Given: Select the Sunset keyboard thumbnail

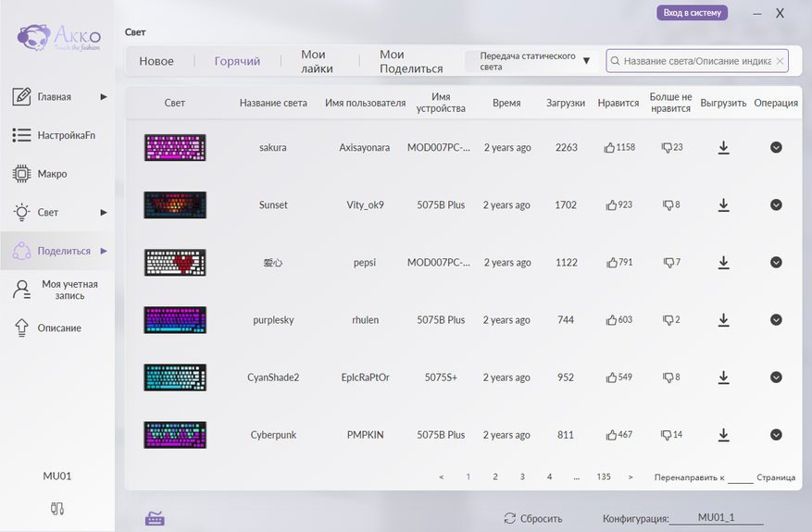Looking at the screenshot, I should 175,204.
